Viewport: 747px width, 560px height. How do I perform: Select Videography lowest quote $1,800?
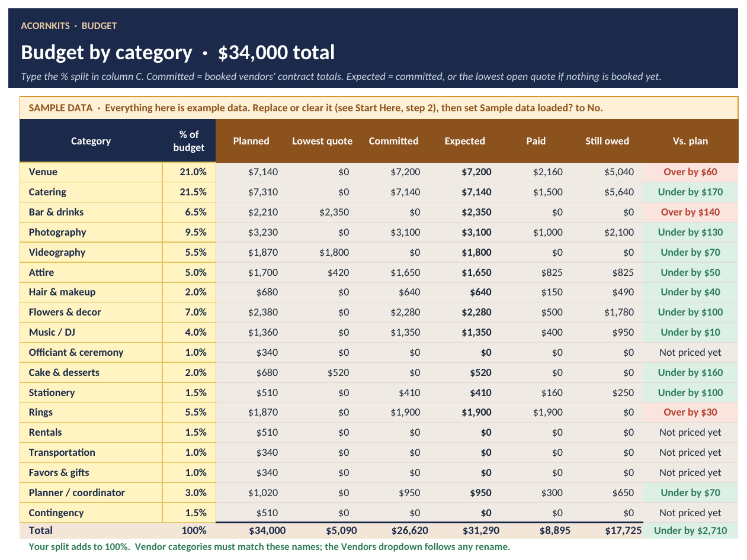click(322, 252)
